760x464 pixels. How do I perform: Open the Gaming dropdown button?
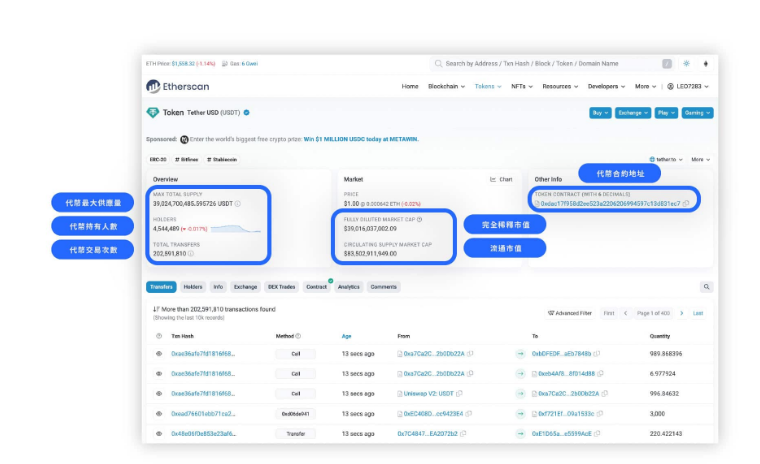pos(697,112)
